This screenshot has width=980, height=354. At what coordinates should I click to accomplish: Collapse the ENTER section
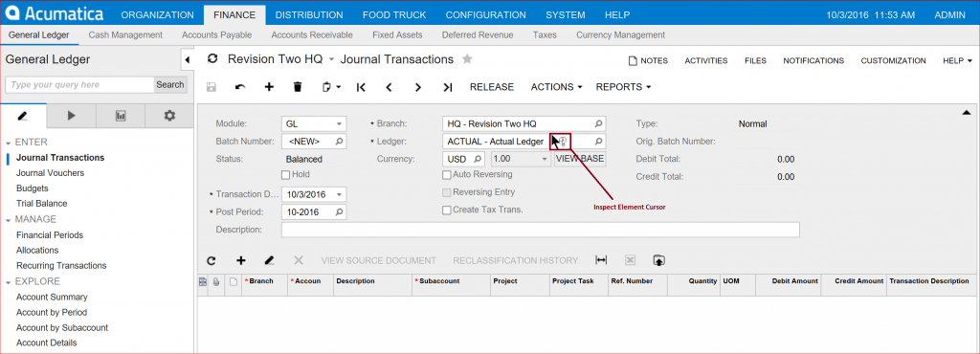[8, 143]
